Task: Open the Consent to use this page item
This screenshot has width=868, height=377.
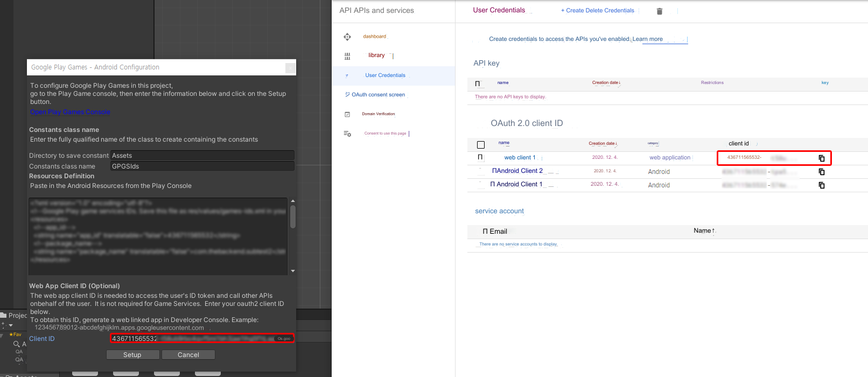Action: click(x=386, y=134)
